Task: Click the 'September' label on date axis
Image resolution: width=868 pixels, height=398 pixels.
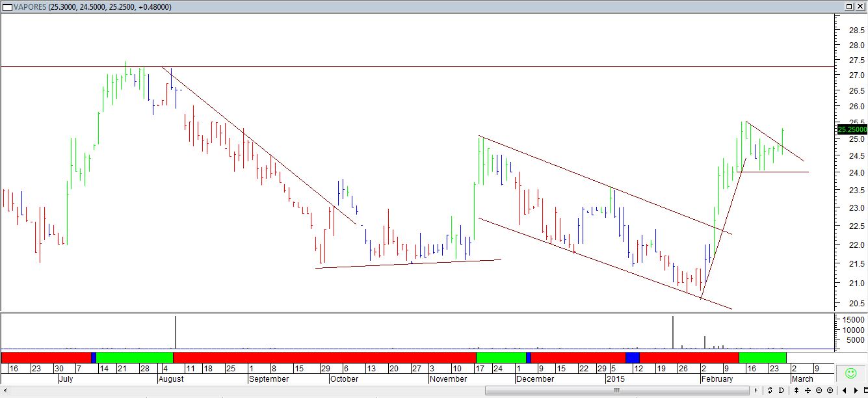Action: tap(269, 378)
